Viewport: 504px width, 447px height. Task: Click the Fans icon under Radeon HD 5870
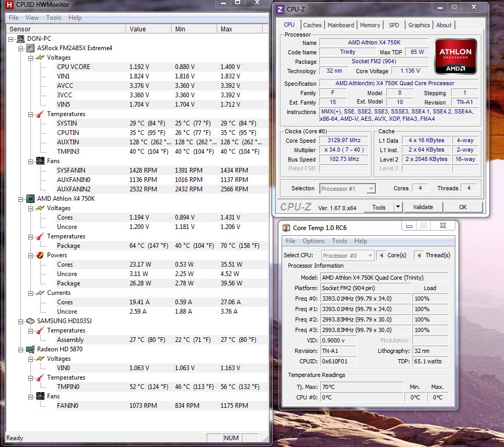point(40,396)
